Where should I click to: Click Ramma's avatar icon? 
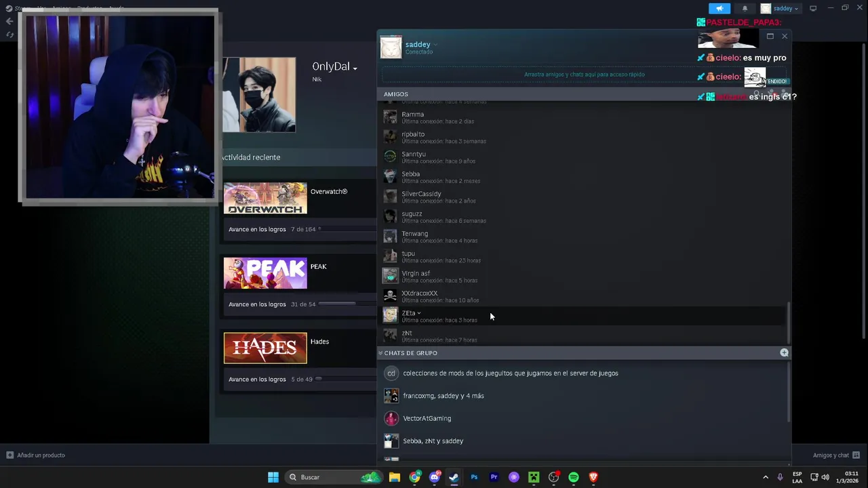pyautogui.click(x=390, y=117)
